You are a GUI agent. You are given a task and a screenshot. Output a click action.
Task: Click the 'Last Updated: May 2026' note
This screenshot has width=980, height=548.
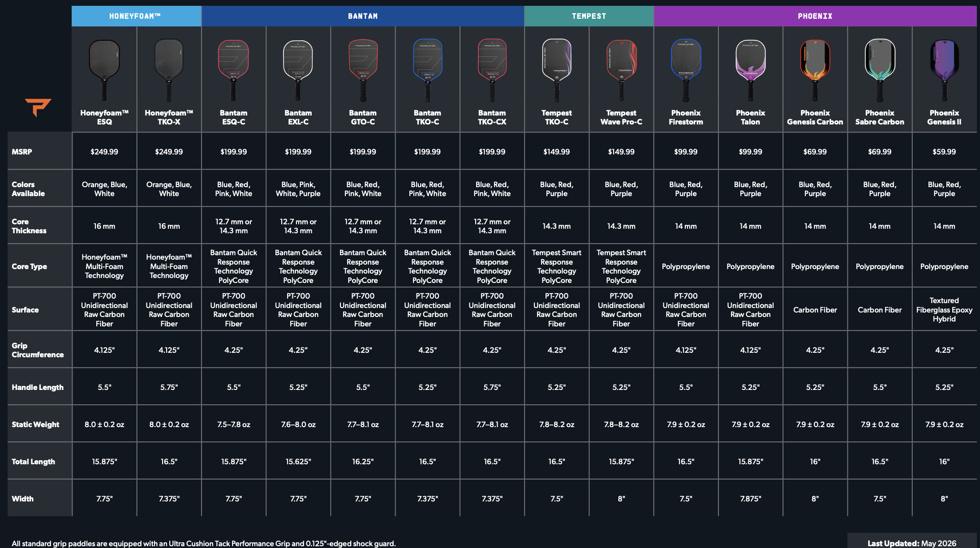tap(912, 543)
